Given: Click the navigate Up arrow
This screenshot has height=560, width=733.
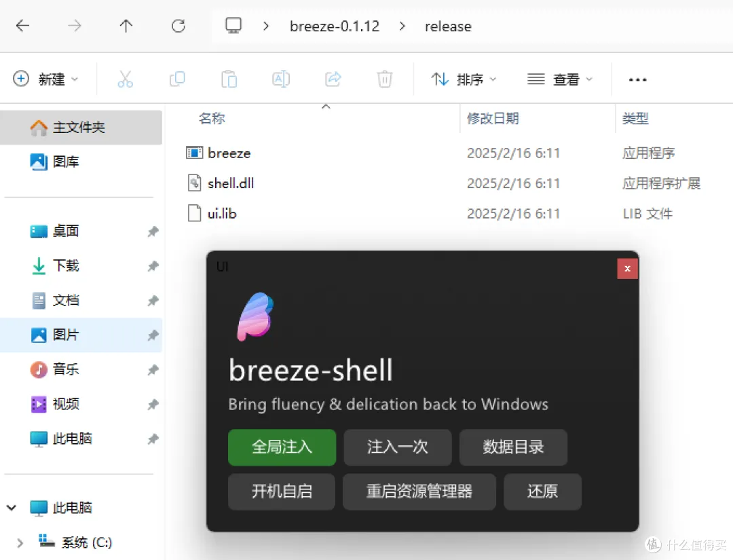Looking at the screenshot, I should point(126,26).
